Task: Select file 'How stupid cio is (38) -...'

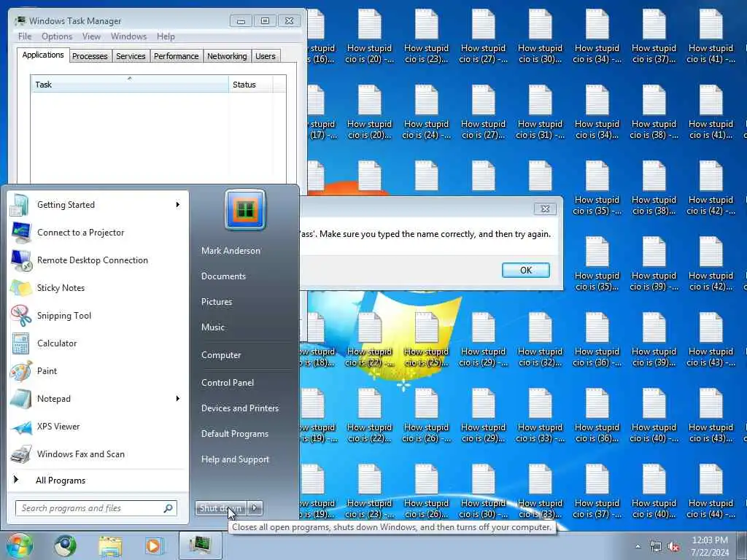Action: coord(654,112)
